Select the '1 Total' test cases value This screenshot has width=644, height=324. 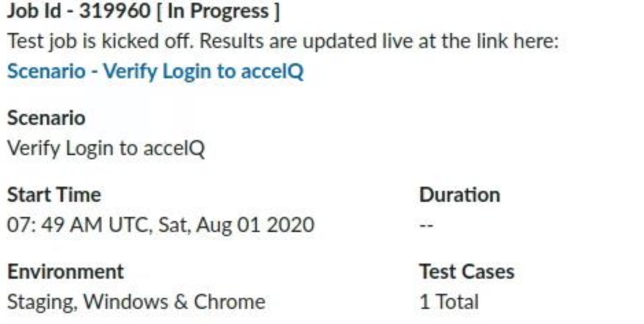coord(449,302)
